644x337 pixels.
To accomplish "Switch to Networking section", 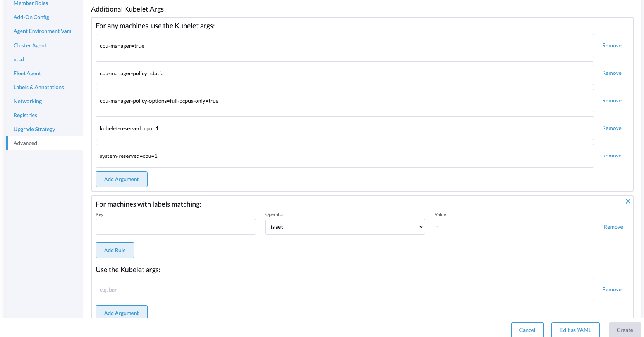I will 27,101.
